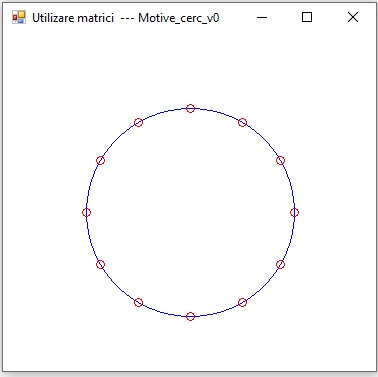Click the blue circle arc between top markers
The width and height of the screenshot is (378, 377).
pos(217,112)
